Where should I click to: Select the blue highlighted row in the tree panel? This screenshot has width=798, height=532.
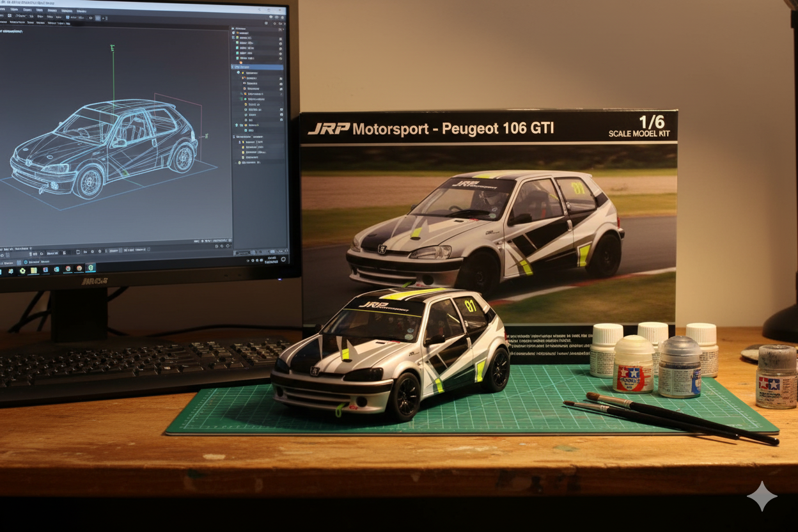pyautogui.click(x=257, y=67)
